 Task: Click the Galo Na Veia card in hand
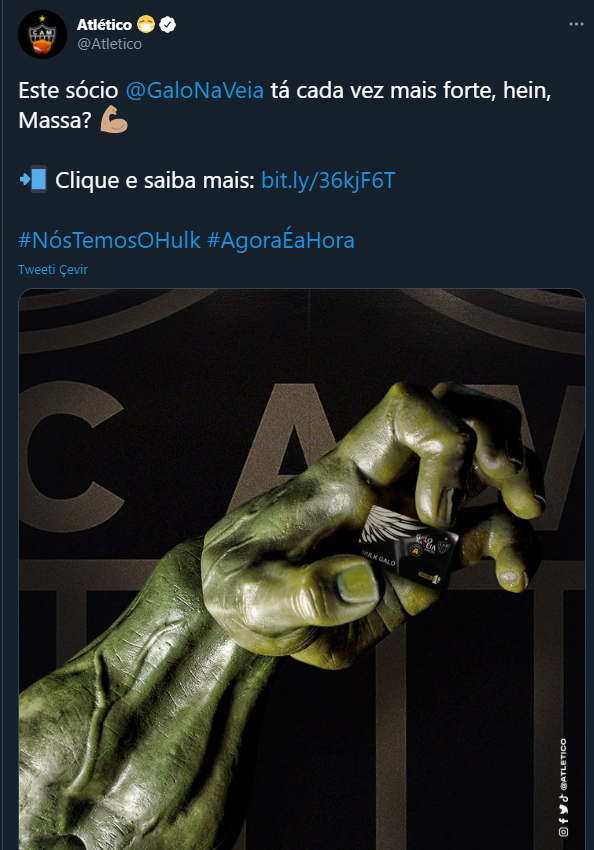tap(409, 546)
